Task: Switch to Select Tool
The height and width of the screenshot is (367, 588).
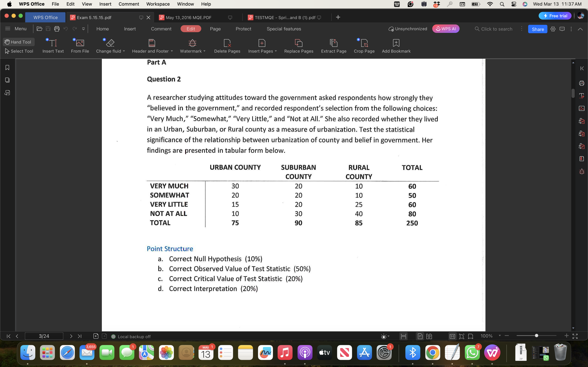Action: [x=19, y=51]
